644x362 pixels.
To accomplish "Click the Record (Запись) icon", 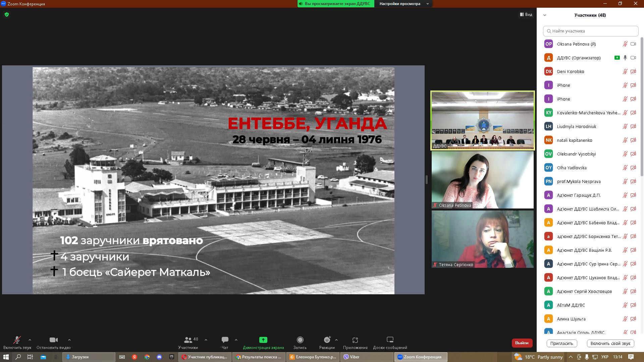I will pos(300,340).
